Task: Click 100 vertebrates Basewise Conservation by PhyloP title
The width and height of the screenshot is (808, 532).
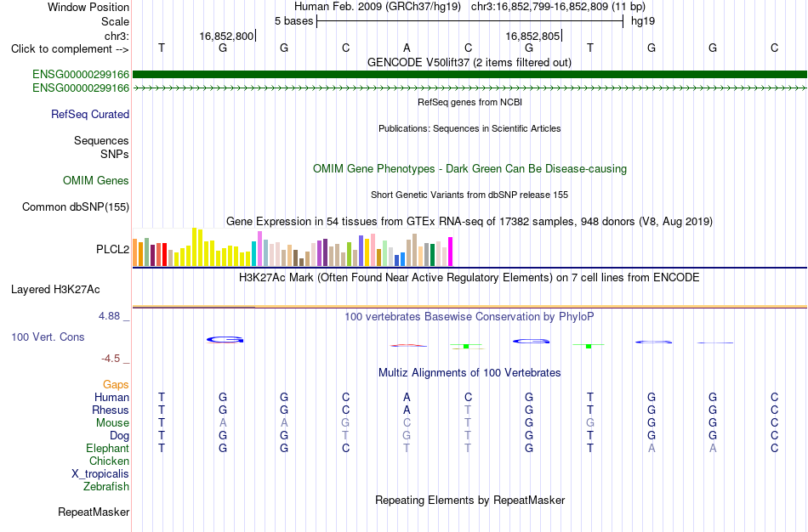Action: click(469, 317)
